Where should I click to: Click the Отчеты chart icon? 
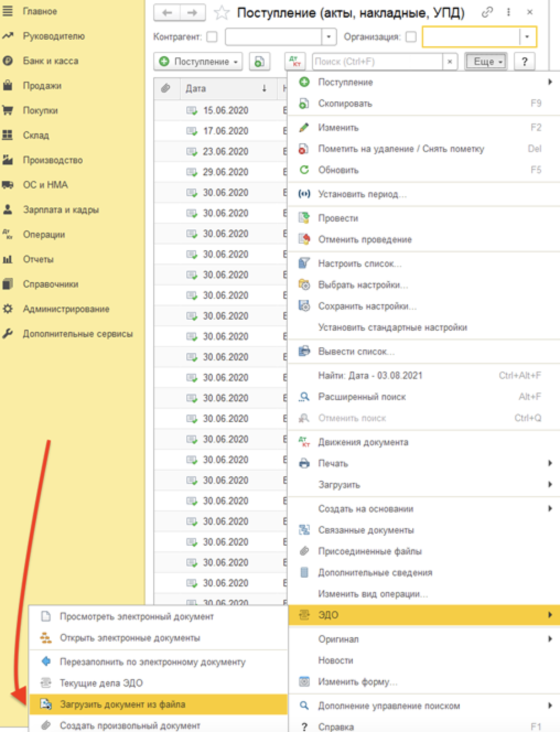[8, 259]
